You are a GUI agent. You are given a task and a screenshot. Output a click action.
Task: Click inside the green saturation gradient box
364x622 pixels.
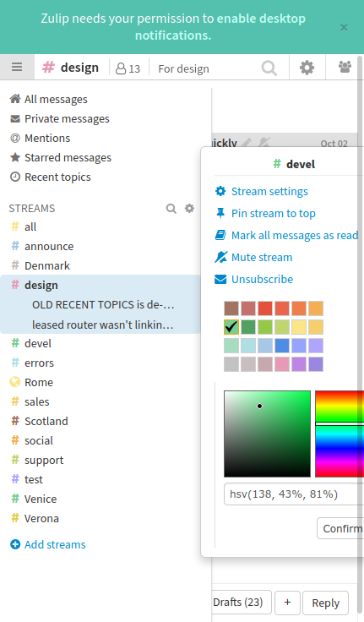coord(267,434)
